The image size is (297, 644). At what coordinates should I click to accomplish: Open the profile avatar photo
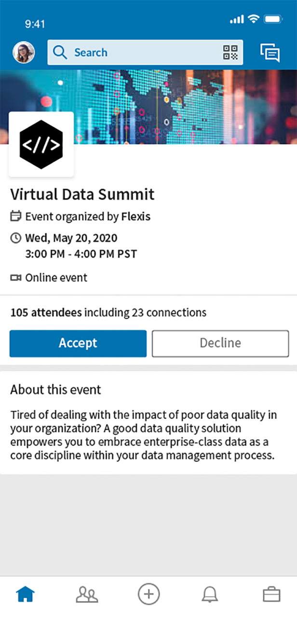24,52
